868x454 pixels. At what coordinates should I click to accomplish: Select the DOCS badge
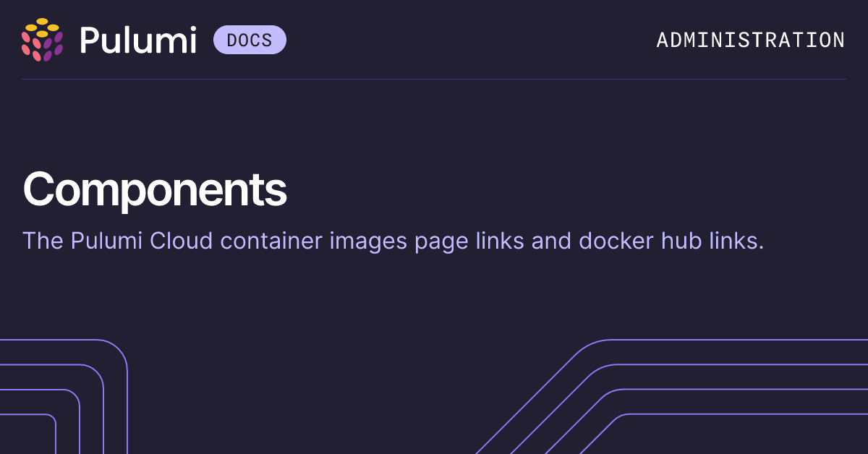click(x=250, y=40)
